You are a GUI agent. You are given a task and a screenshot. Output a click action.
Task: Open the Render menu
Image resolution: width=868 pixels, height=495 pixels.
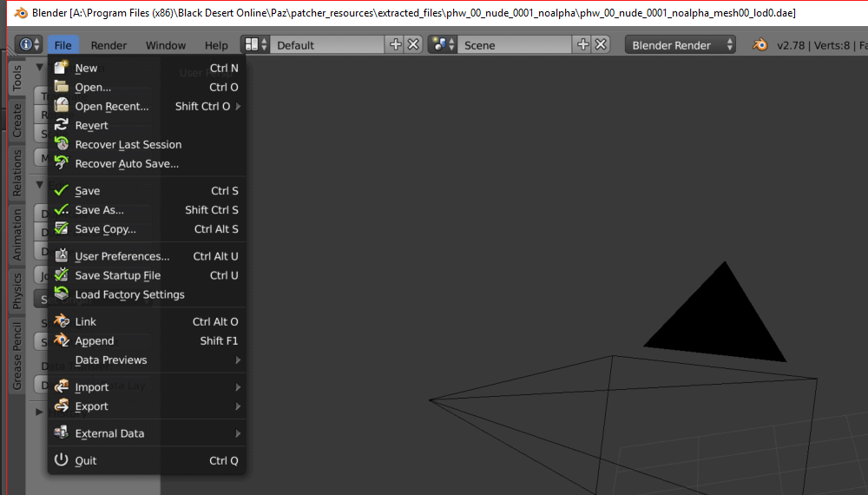tap(108, 45)
